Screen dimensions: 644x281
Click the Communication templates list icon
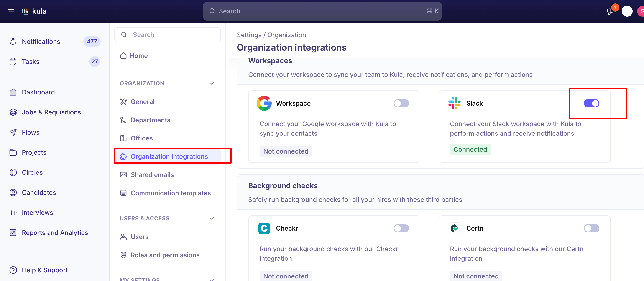click(123, 193)
